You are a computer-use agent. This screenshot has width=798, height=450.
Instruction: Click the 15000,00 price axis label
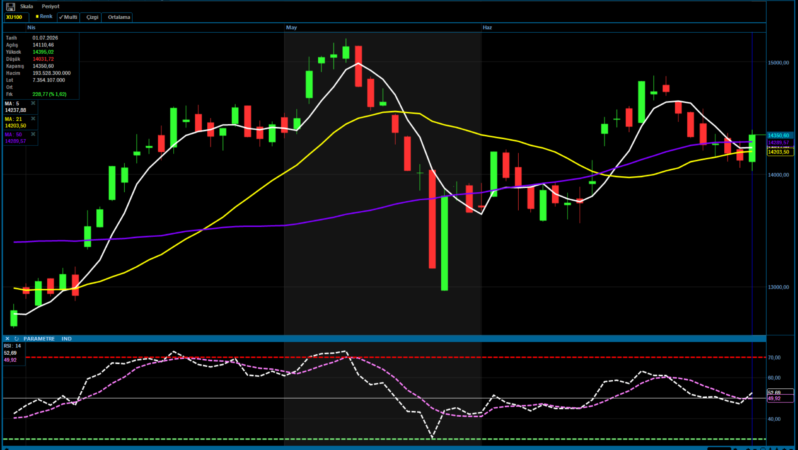[778, 63]
